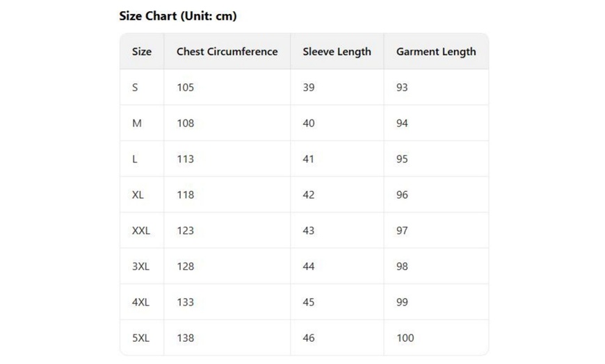Click the 'S' size cell
Screen dimensions: 605x364
pyautogui.click(x=135, y=88)
